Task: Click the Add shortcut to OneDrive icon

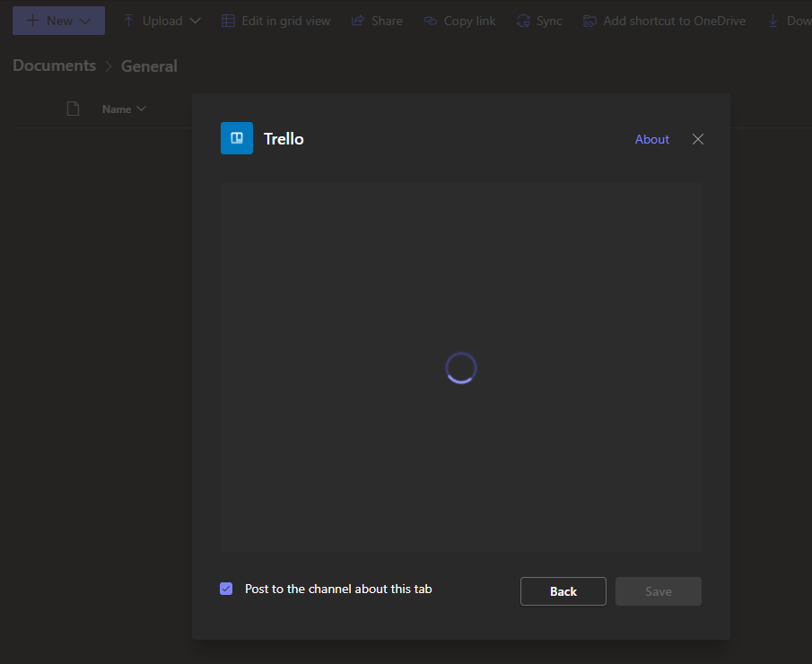Action: pos(589,21)
